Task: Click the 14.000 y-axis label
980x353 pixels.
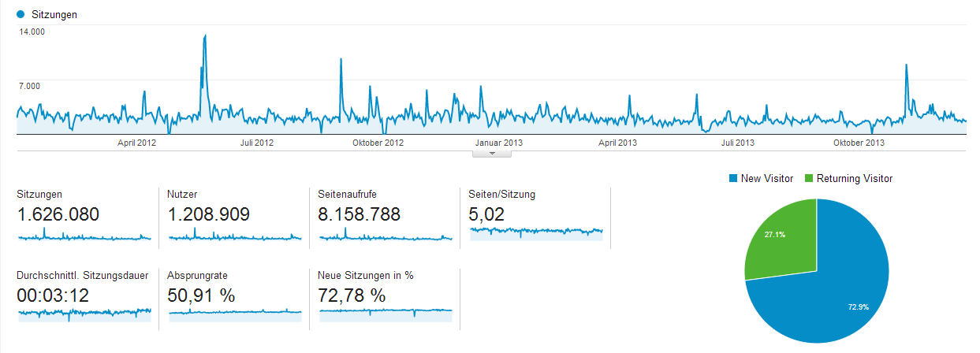Action: pos(32,32)
